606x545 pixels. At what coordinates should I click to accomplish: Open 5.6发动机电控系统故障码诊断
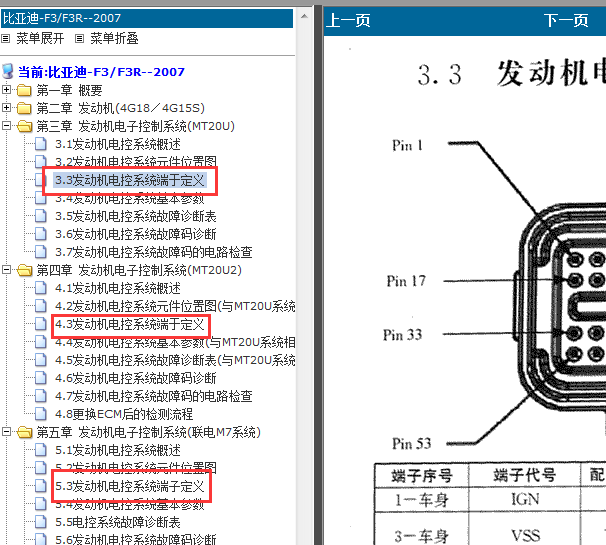click(136, 540)
